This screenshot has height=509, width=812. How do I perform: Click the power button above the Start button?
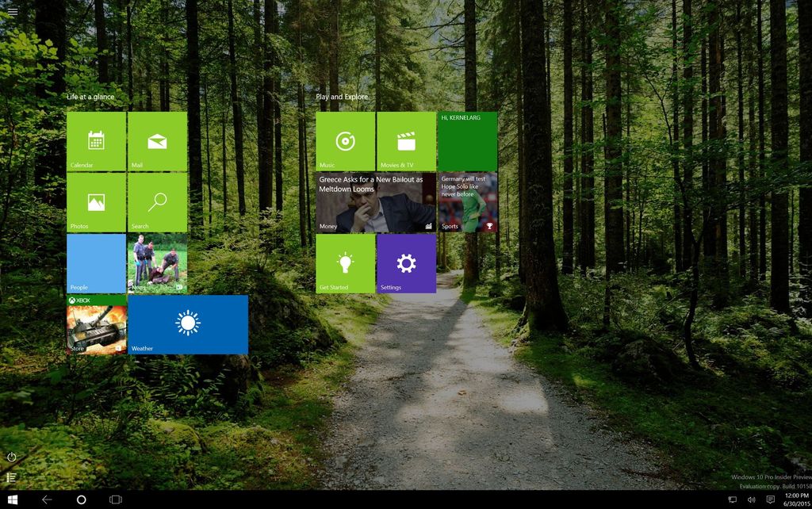pos(11,457)
